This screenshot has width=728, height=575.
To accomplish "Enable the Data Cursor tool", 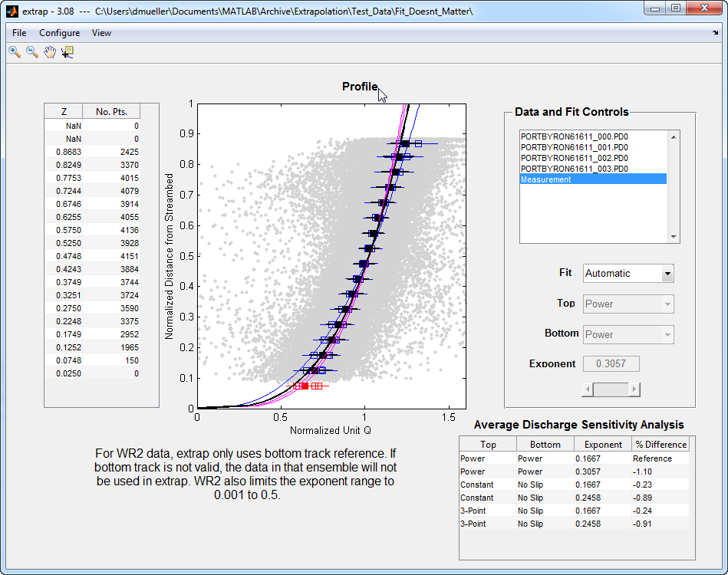I will (68, 51).
